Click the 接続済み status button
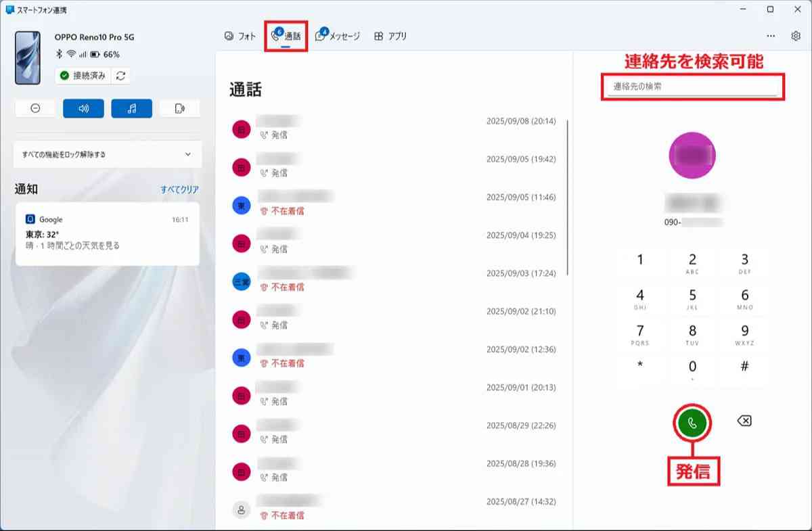The height and width of the screenshot is (531, 812). tap(83, 76)
